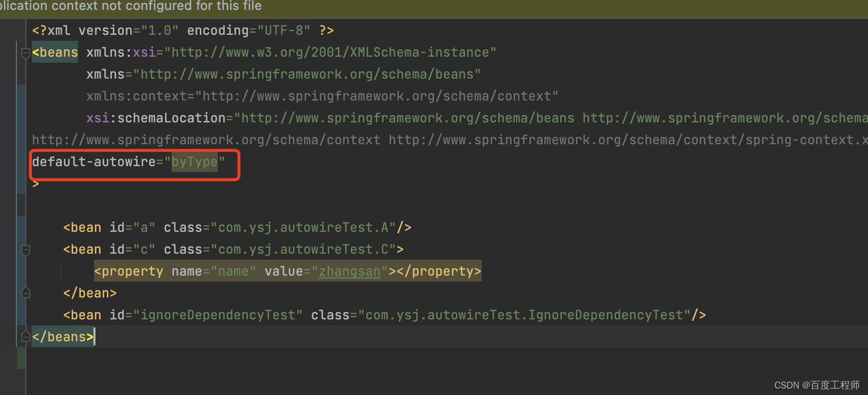Screen dimensions: 868x395
Task: Click bean id="a" class A line
Action: point(237,227)
